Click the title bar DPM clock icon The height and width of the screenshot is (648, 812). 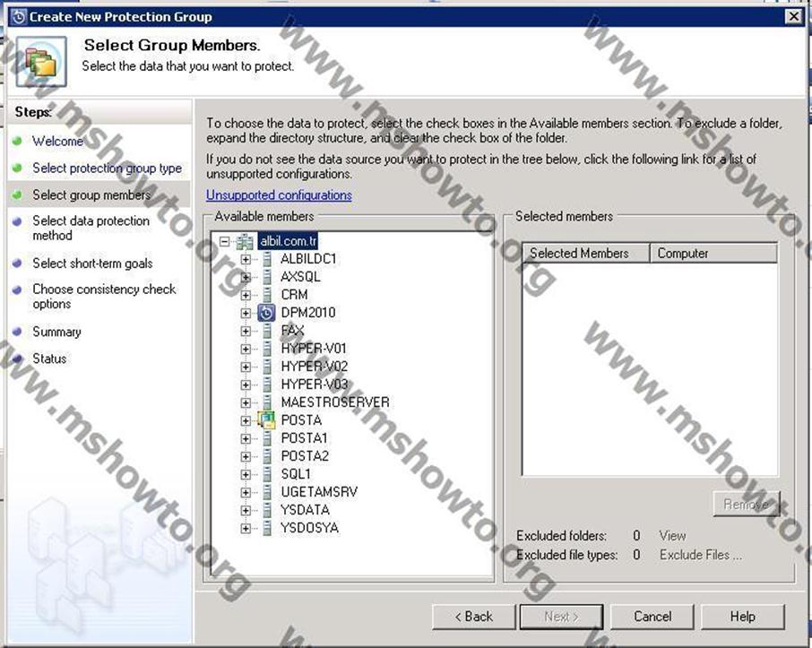(19, 17)
